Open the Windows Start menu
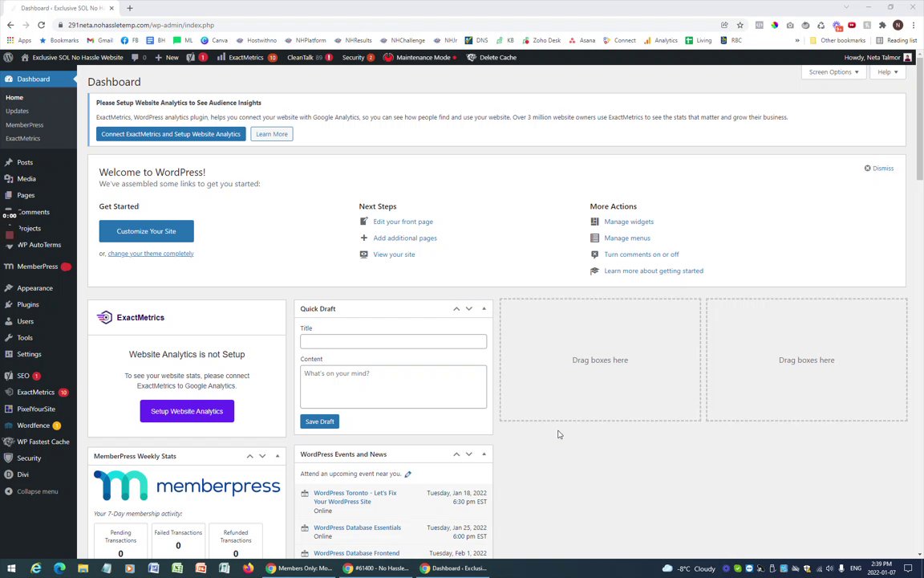This screenshot has width=924, height=578. pos(10,568)
